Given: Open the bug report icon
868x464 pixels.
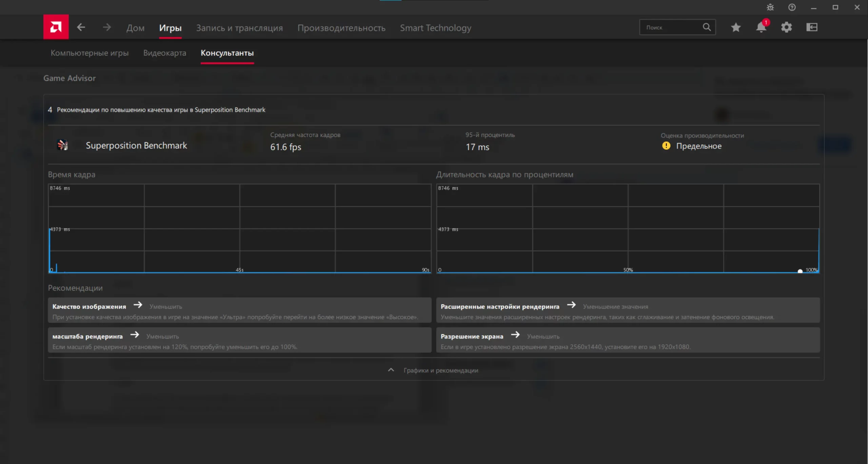Looking at the screenshot, I should (770, 7).
